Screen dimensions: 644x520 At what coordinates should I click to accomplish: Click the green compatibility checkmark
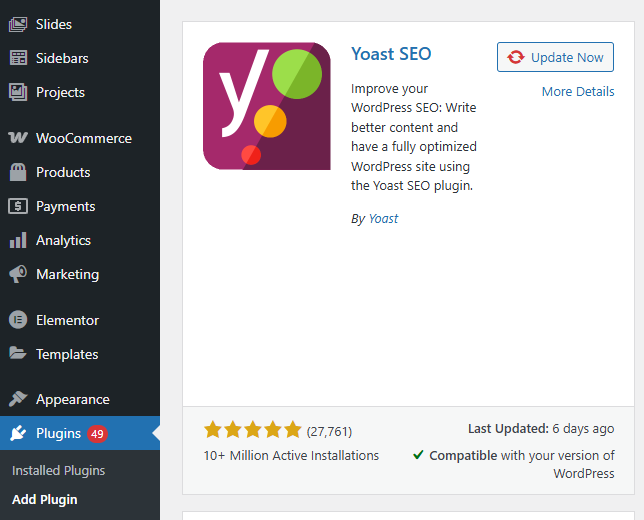pyautogui.click(x=418, y=455)
